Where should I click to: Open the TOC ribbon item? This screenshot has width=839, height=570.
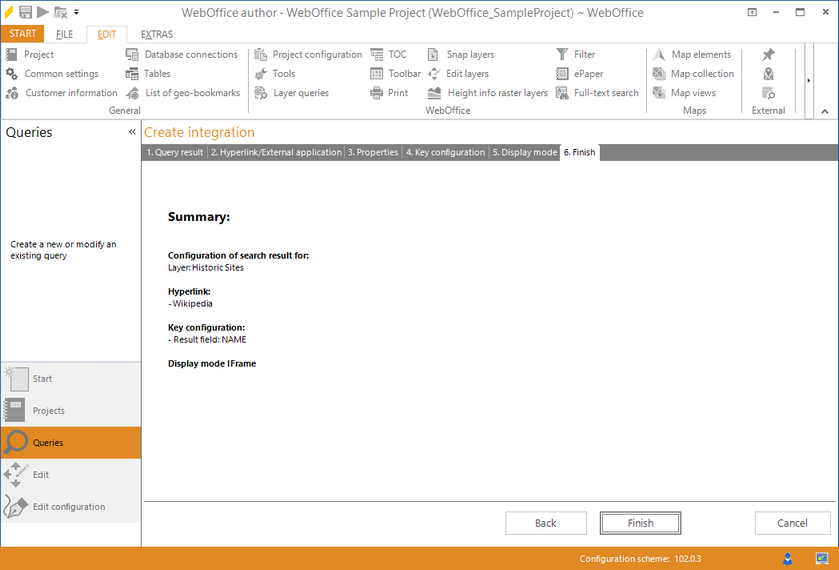pyautogui.click(x=388, y=54)
